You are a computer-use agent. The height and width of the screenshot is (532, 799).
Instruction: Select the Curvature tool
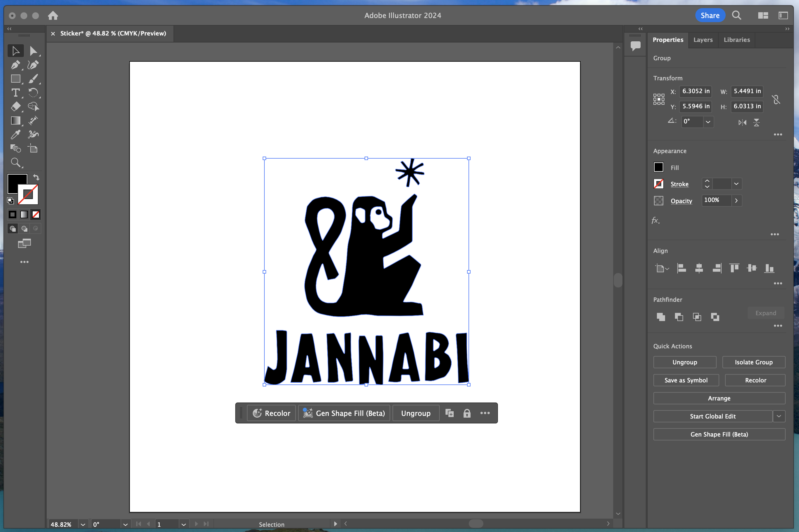[33, 65]
